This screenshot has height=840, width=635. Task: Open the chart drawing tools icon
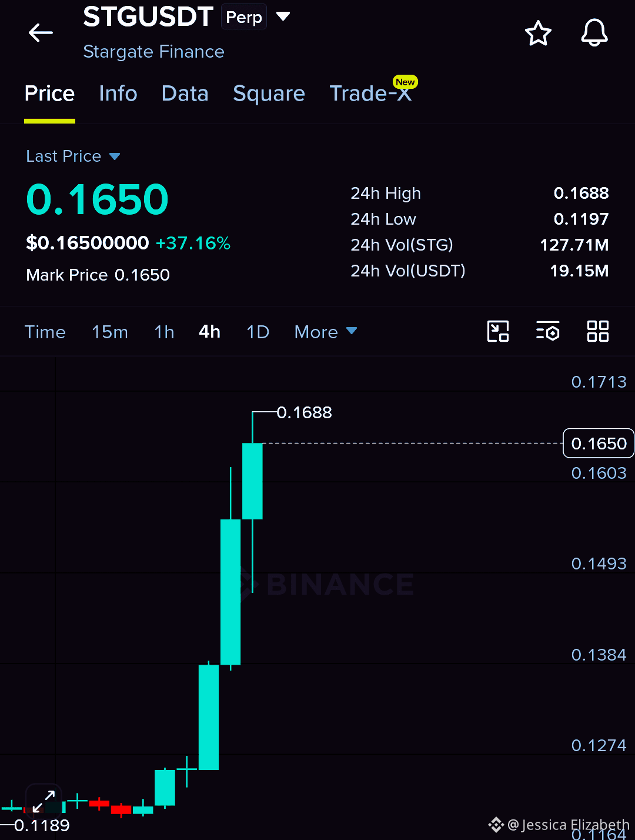pyautogui.click(x=498, y=331)
